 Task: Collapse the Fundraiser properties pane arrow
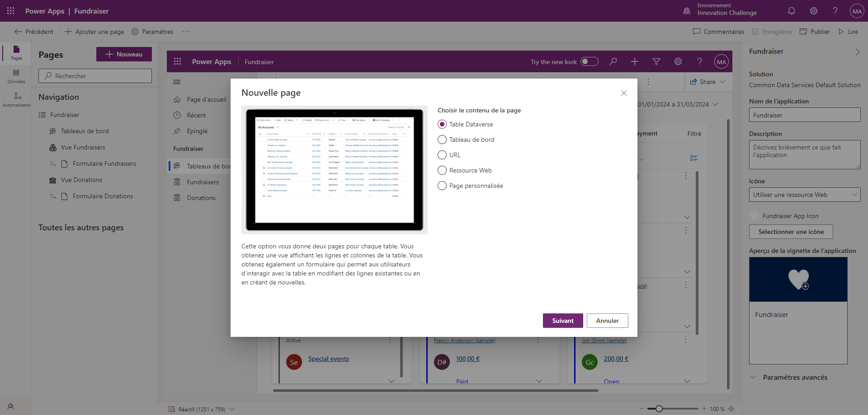(x=858, y=52)
